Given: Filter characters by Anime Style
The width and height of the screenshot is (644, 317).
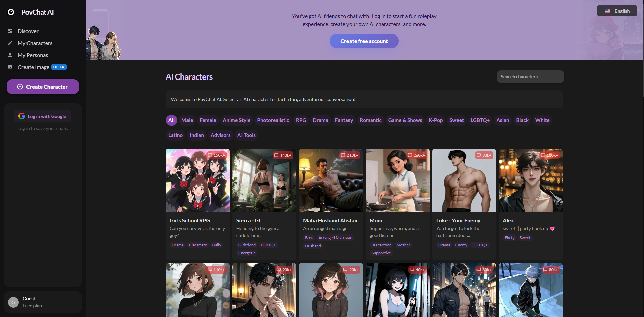Looking at the screenshot, I should tap(236, 120).
